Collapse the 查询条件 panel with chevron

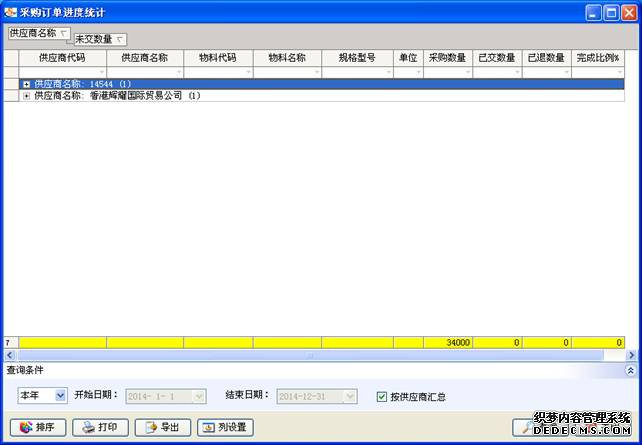coord(629,370)
